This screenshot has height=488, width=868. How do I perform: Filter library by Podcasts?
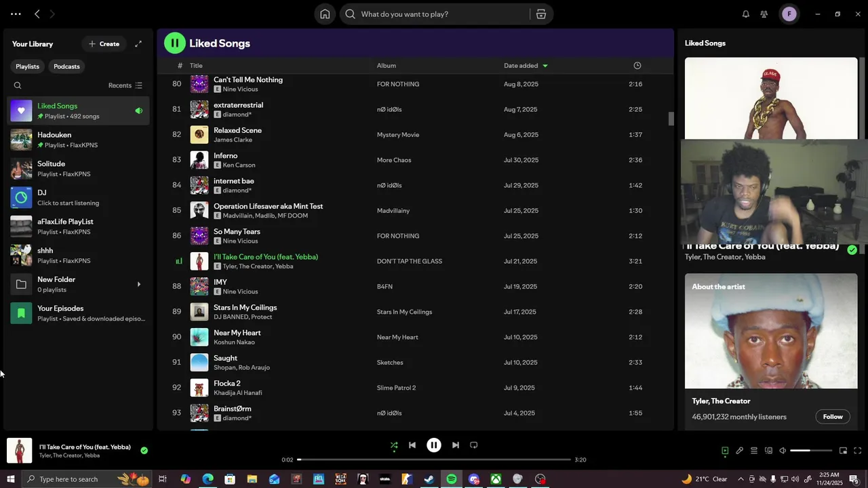tap(66, 66)
